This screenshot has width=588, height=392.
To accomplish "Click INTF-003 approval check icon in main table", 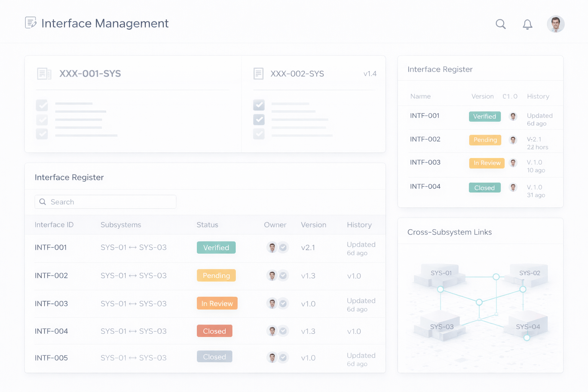I will click(283, 304).
